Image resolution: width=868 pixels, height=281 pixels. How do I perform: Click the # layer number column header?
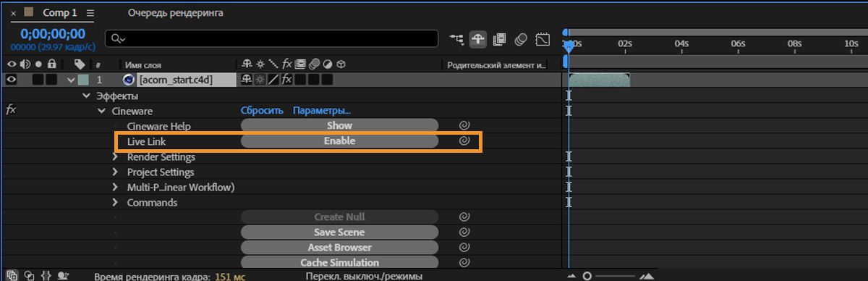98,64
